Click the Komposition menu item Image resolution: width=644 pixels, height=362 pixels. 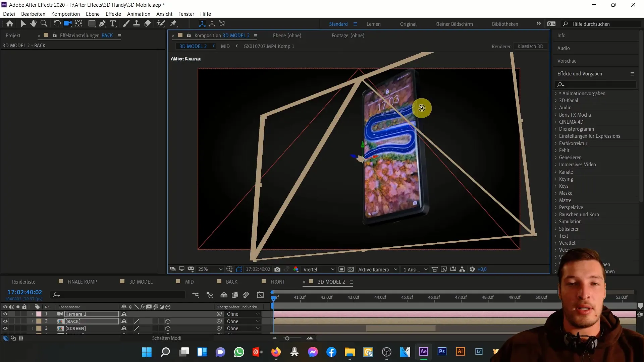(x=65, y=14)
